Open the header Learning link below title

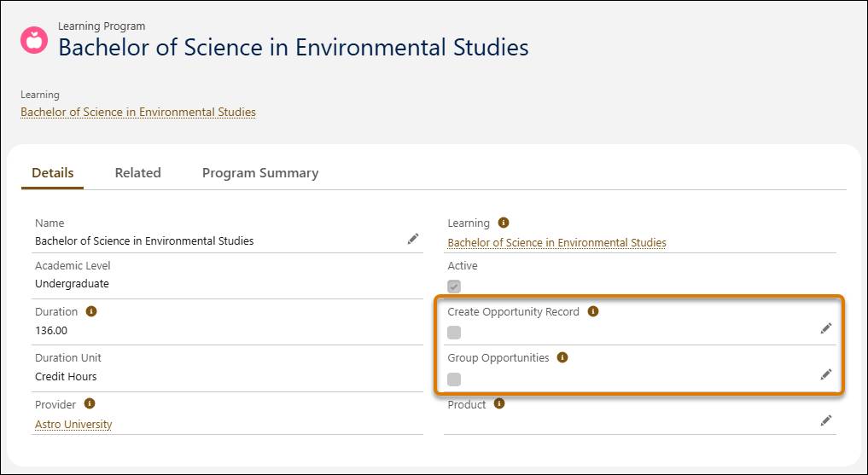pos(138,113)
